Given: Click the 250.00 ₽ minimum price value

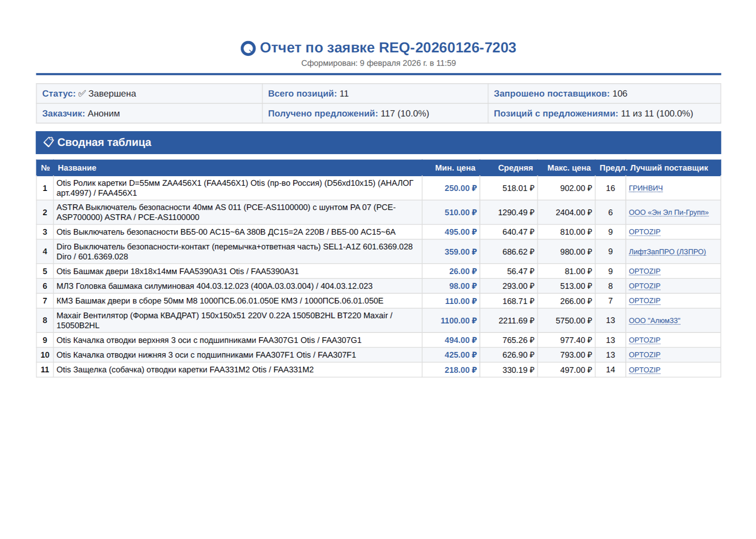Looking at the screenshot, I should tap(460, 188).
